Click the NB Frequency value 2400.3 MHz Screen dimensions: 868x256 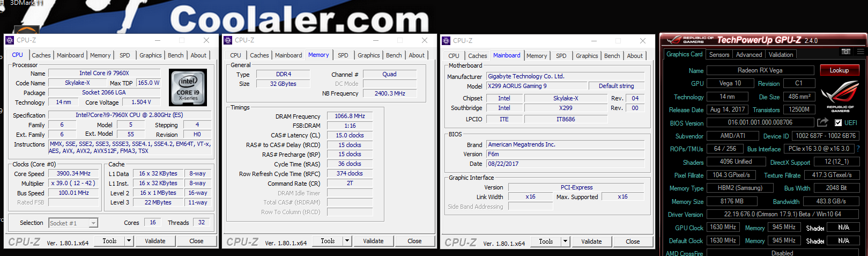click(x=390, y=93)
